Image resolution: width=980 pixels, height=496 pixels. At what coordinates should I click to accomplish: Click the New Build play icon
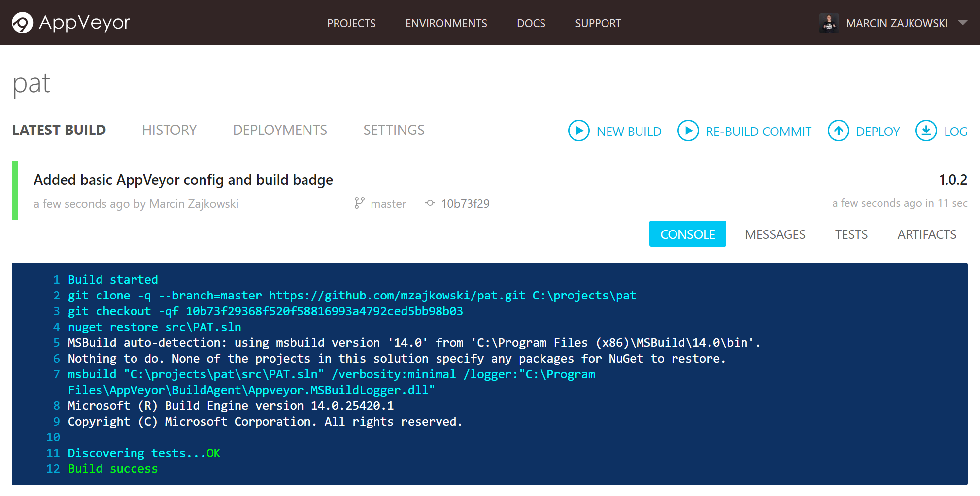tap(578, 131)
